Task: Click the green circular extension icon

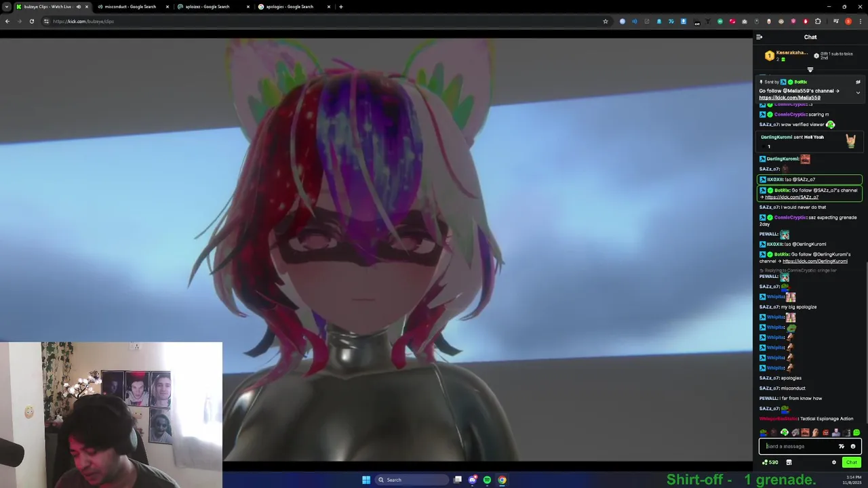Action: 720,21
